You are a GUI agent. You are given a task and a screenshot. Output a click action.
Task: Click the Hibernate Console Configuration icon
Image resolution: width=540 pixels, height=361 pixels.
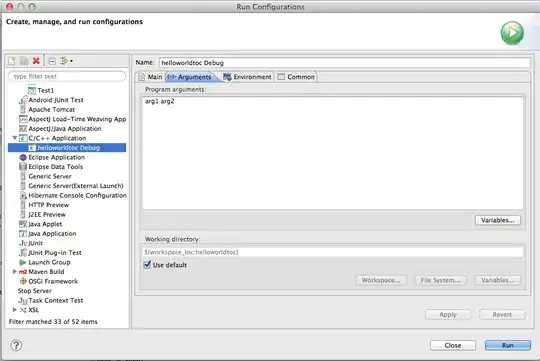click(x=23, y=196)
